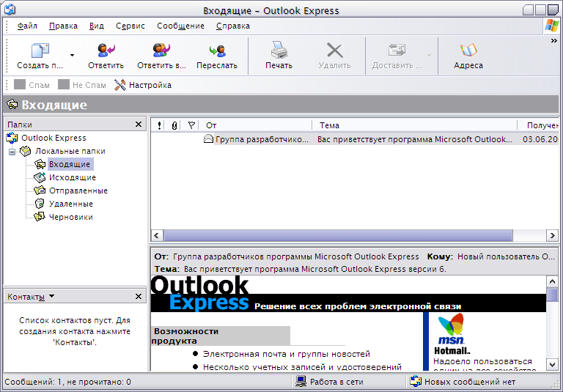Select message from Группа разработчико...
The height and width of the screenshot is (392, 563).
coord(262,139)
